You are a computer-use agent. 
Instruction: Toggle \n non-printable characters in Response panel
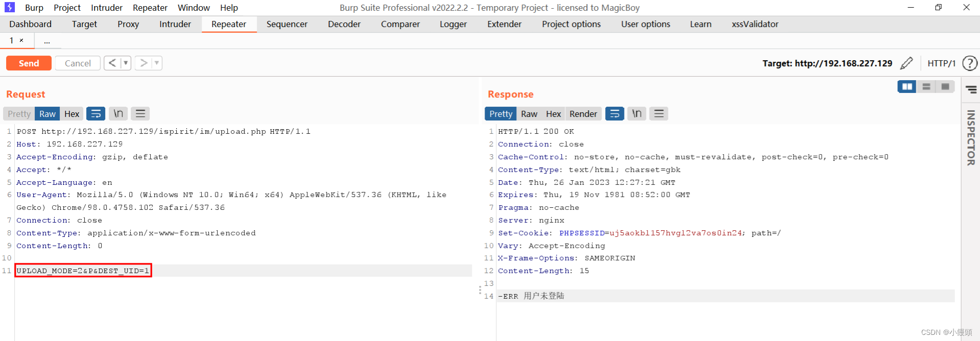pyautogui.click(x=637, y=114)
